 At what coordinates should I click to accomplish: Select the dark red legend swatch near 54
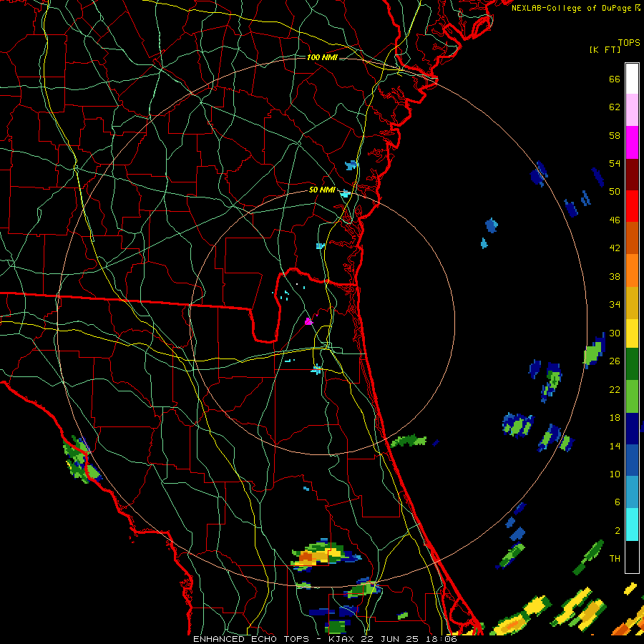pos(632,175)
